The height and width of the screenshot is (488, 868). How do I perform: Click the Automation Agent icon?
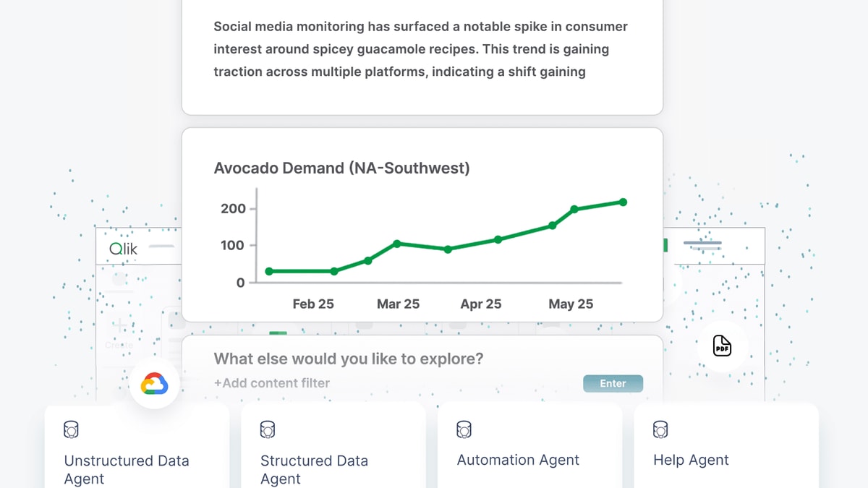coord(464,429)
